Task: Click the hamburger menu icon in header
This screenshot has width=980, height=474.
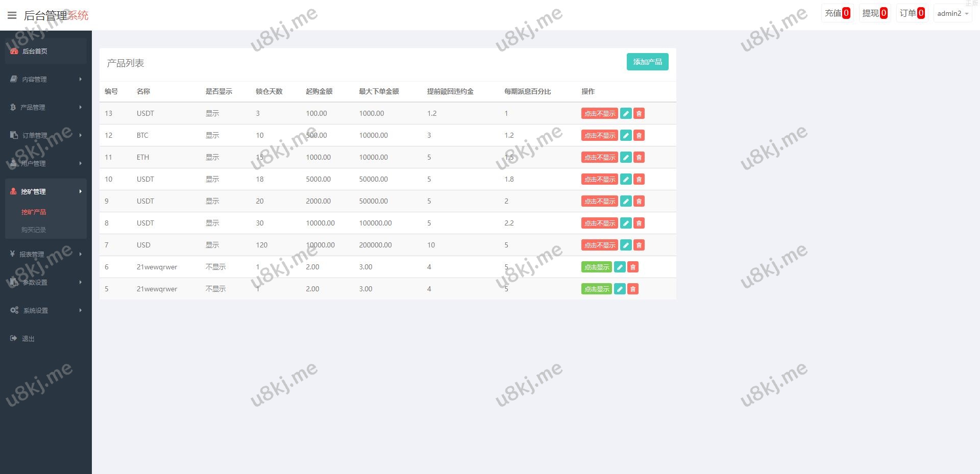Action: (x=12, y=15)
